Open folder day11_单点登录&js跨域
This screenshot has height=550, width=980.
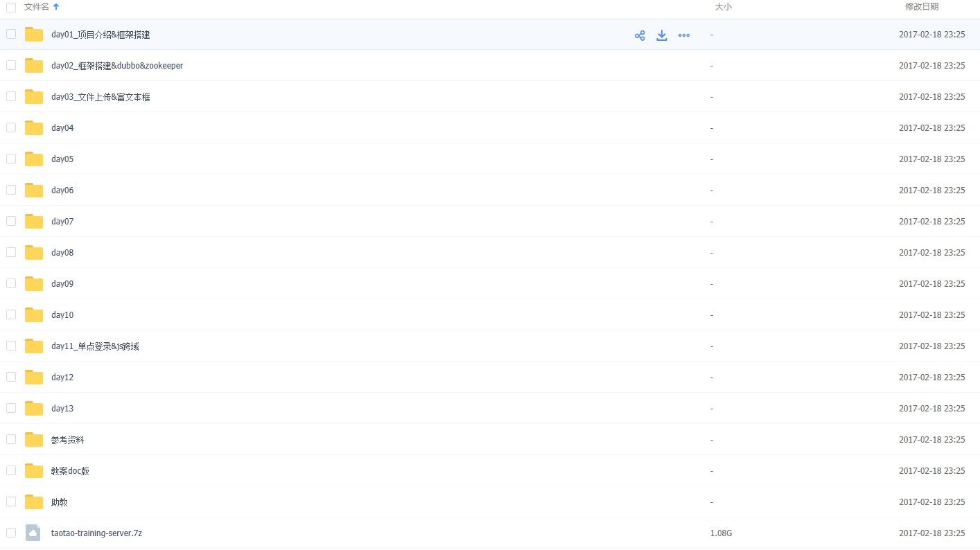[95, 346]
